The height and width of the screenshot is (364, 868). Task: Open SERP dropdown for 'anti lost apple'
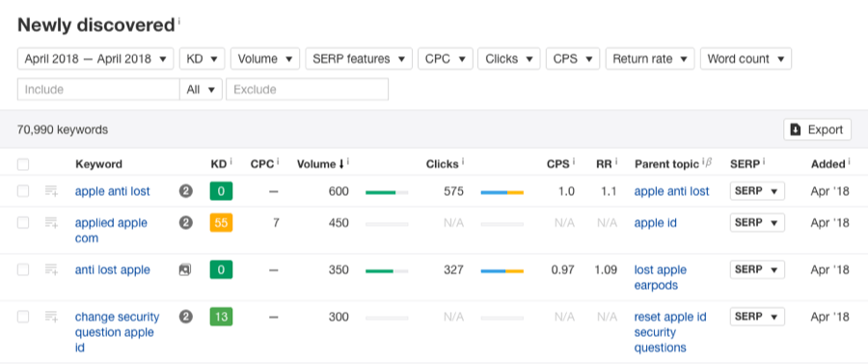click(x=757, y=269)
